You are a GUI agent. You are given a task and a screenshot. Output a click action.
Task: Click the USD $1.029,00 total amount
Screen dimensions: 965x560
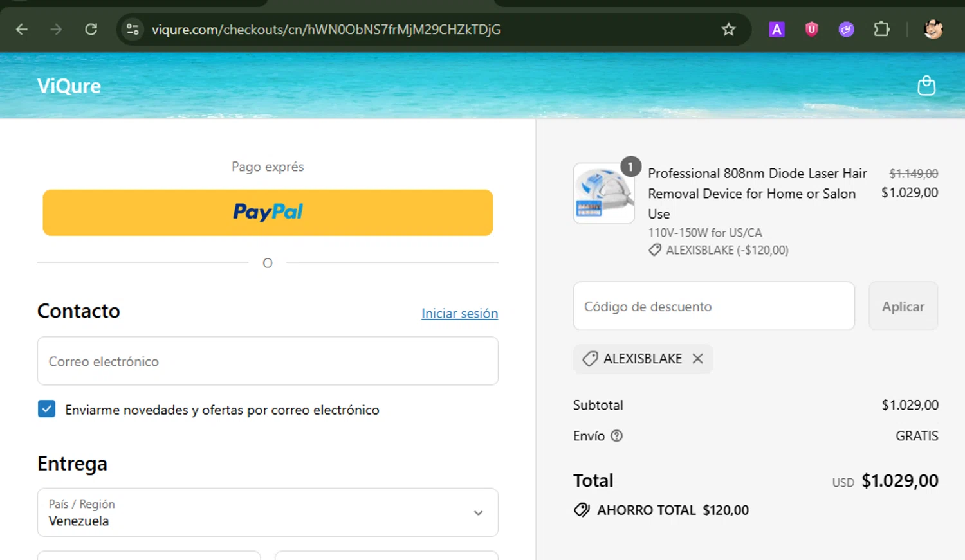885,481
